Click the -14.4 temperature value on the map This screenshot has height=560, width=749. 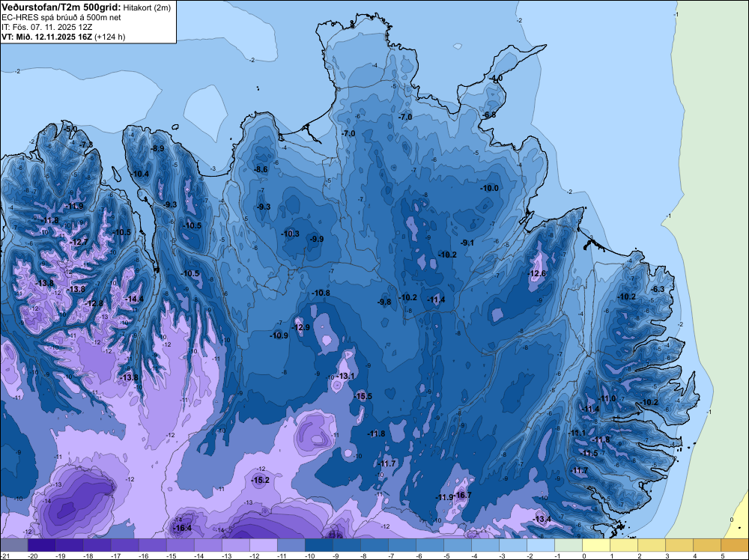(x=134, y=299)
